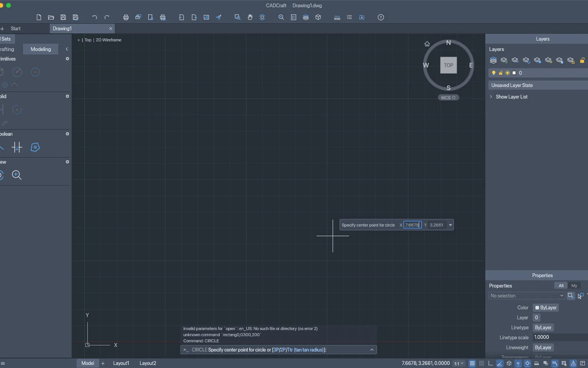
Task: Click the zoom magnifier in the left panel
Action: 17,175
